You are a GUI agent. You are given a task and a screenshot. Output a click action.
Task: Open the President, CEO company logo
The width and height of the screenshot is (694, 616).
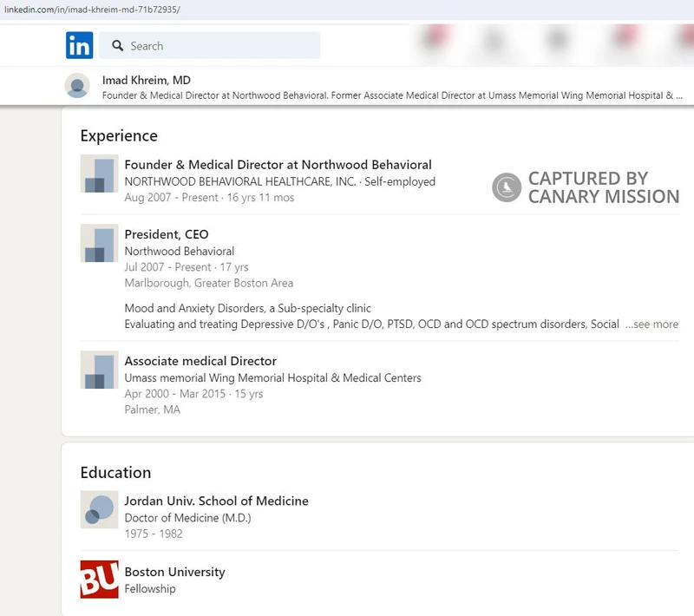[99, 243]
